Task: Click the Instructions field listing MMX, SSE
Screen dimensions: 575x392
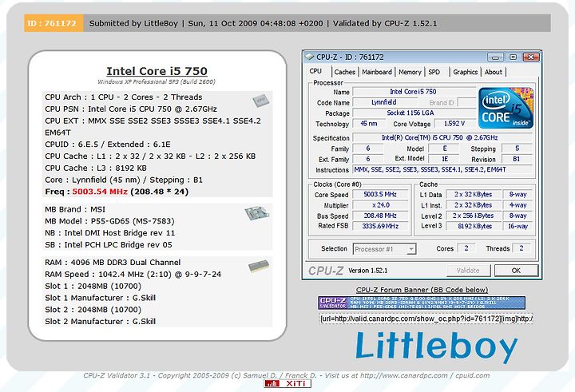Action: [442, 169]
